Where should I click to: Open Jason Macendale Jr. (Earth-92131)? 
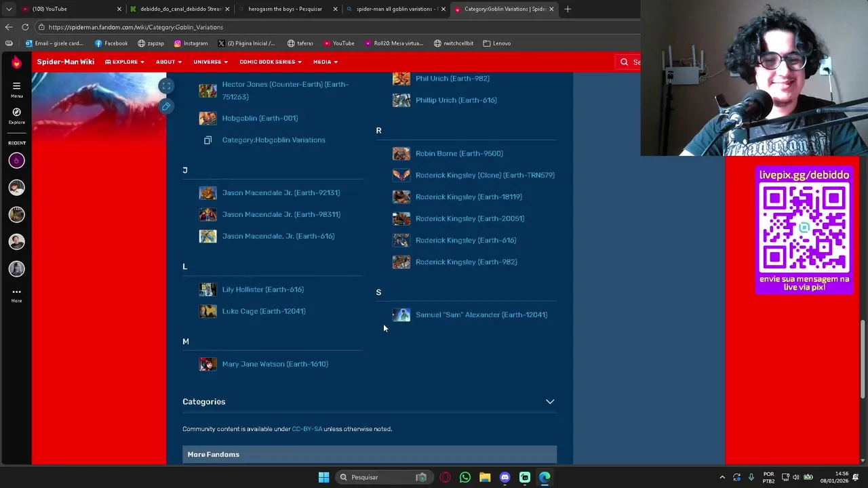click(281, 192)
